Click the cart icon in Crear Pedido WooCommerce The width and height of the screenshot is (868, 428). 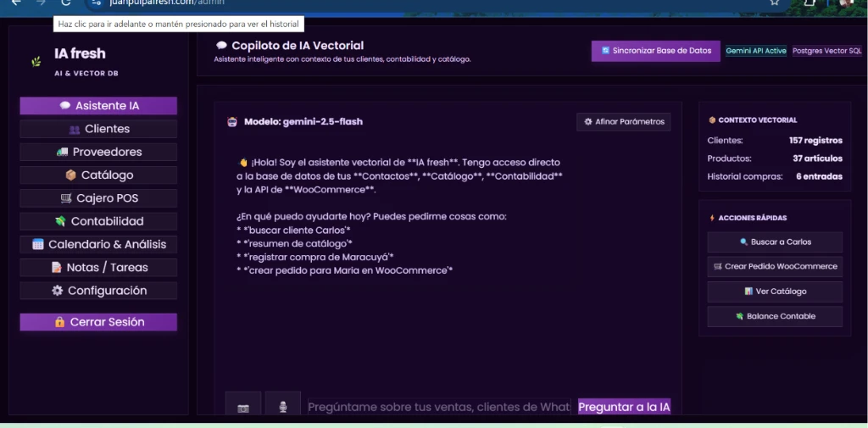(x=717, y=266)
